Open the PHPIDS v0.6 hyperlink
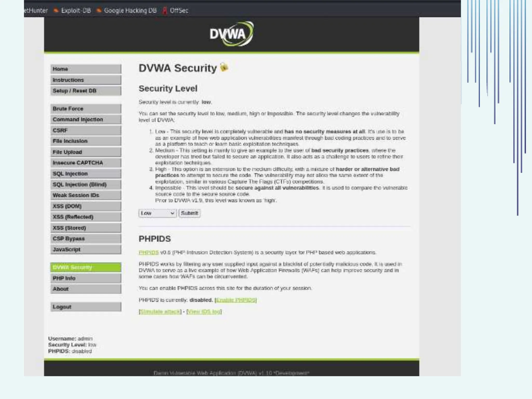 (149, 252)
